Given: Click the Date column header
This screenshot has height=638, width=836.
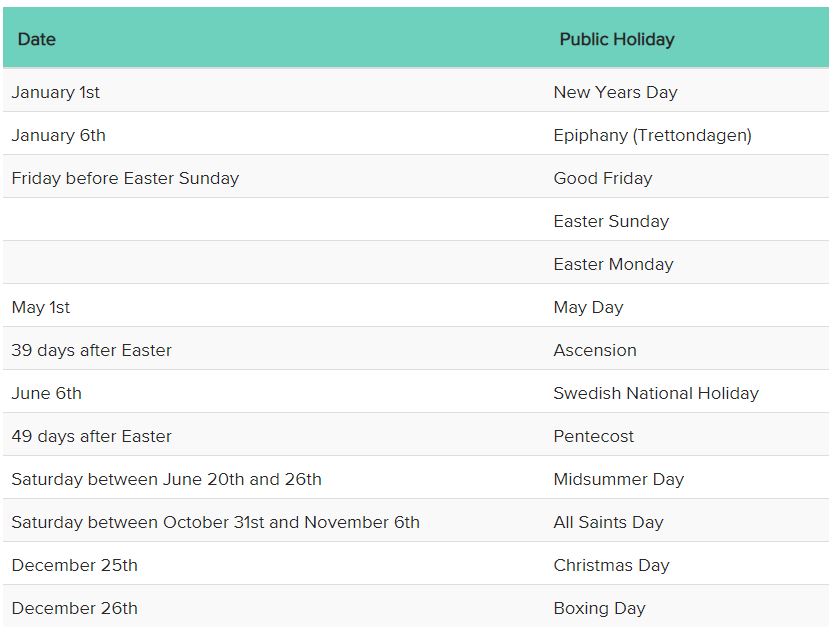Looking at the screenshot, I should coord(36,39).
